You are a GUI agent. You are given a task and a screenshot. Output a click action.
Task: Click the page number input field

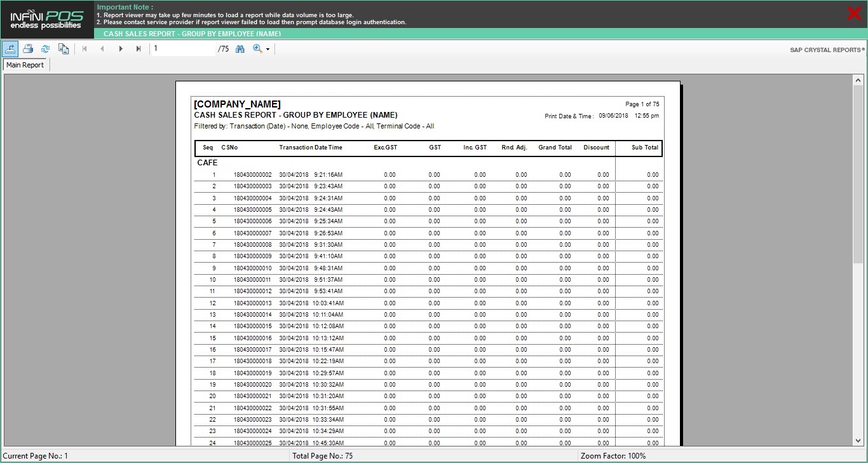(x=183, y=48)
